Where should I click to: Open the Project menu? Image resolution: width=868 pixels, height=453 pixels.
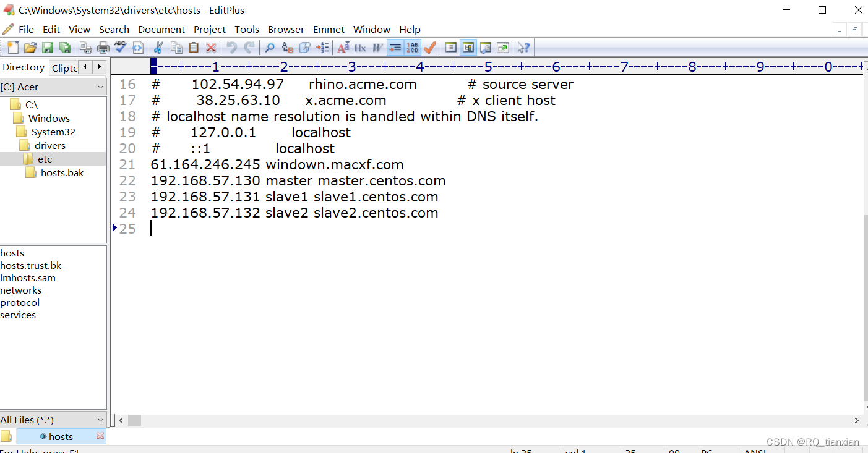(x=210, y=29)
